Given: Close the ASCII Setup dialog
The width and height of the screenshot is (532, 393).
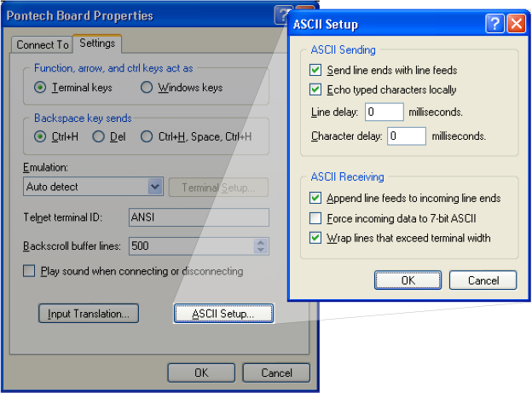Looking at the screenshot, I should [515, 24].
